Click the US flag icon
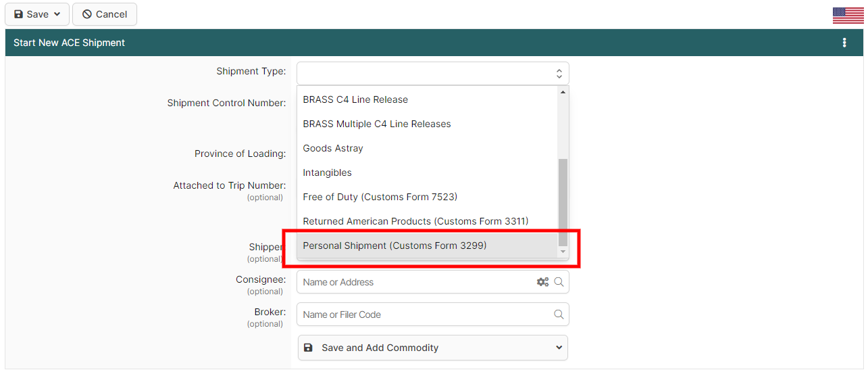The height and width of the screenshot is (372, 868). pyautogui.click(x=848, y=16)
